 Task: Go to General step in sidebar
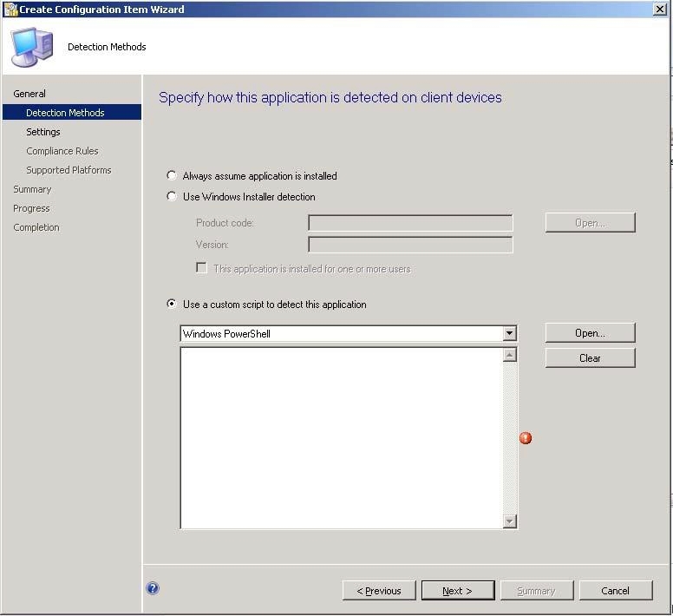[x=29, y=94]
